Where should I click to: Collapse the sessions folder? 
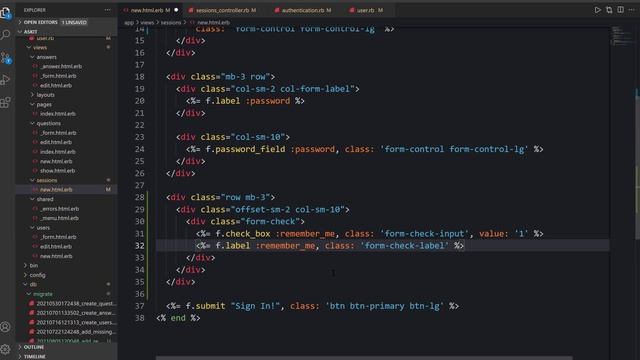[x=32, y=180]
